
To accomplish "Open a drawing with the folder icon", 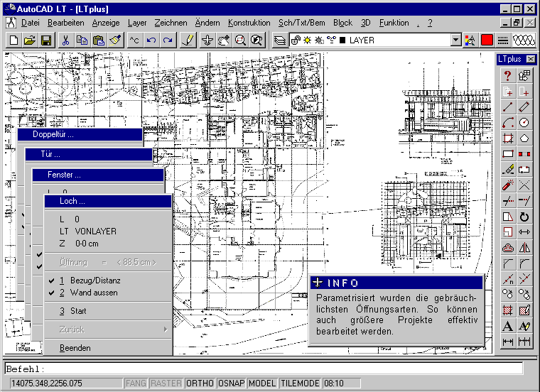I will point(30,40).
